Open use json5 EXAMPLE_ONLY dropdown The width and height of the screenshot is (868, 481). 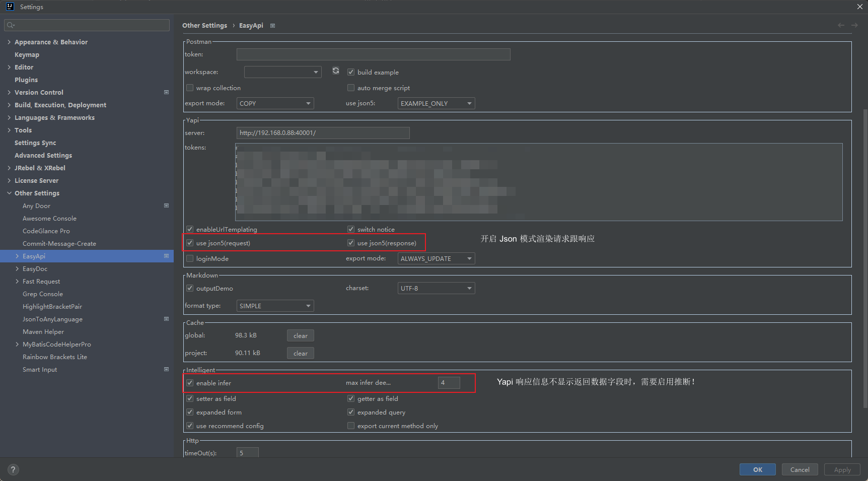(436, 103)
